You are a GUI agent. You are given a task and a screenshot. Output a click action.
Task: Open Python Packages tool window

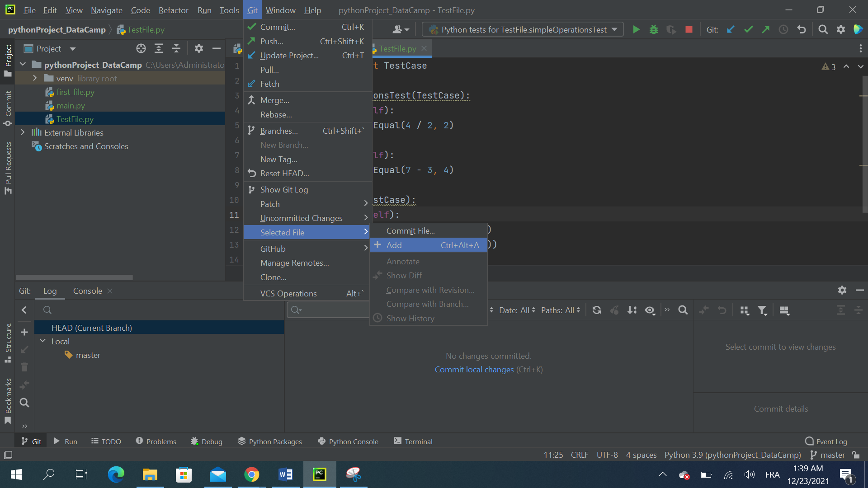[x=270, y=441]
